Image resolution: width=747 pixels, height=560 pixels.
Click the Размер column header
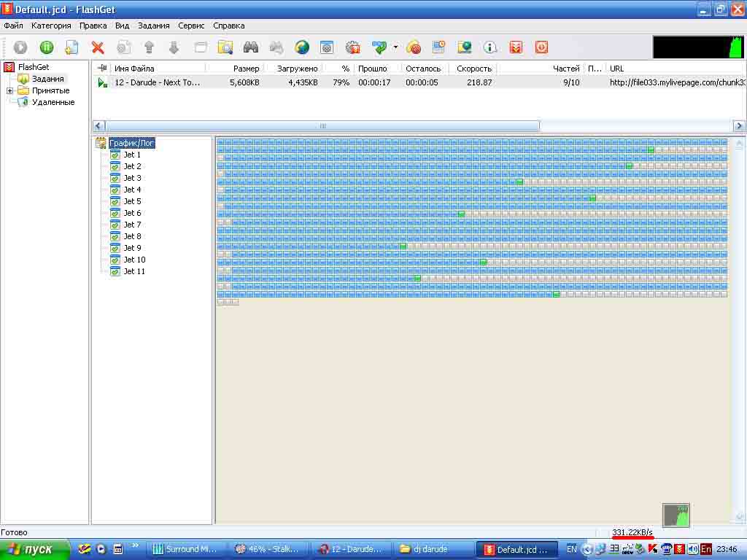(x=246, y=69)
